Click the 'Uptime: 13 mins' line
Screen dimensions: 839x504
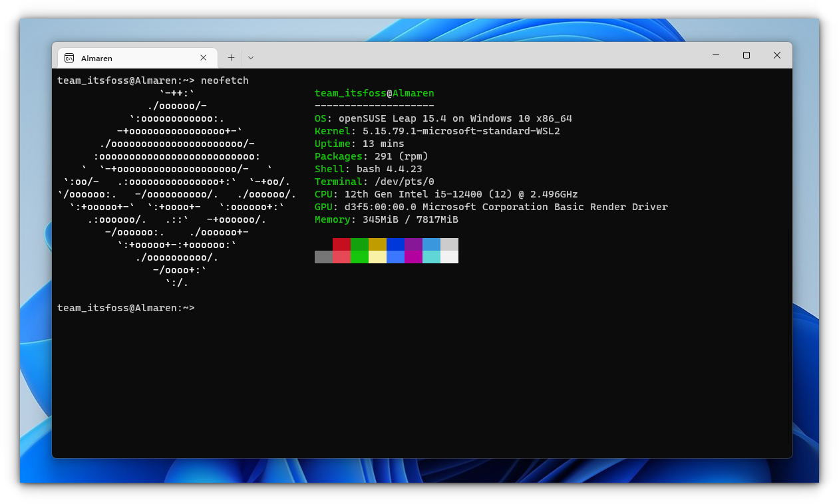(x=359, y=144)
